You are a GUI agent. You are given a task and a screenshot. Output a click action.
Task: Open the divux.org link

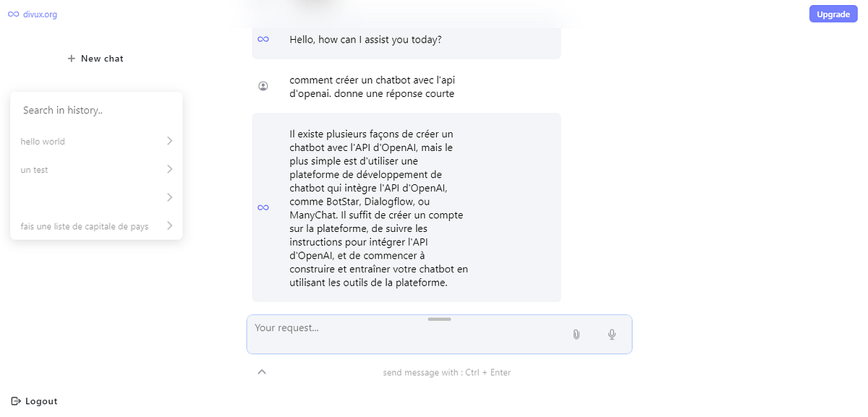pyautogui.click(x=36, y=13)
